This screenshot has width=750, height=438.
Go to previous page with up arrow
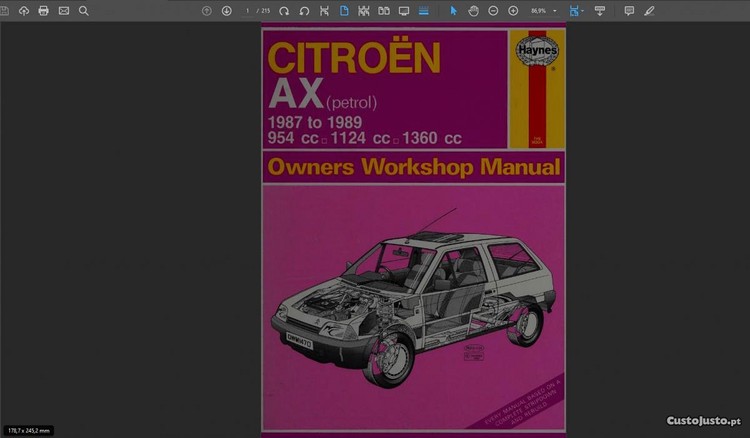[207, 10]
